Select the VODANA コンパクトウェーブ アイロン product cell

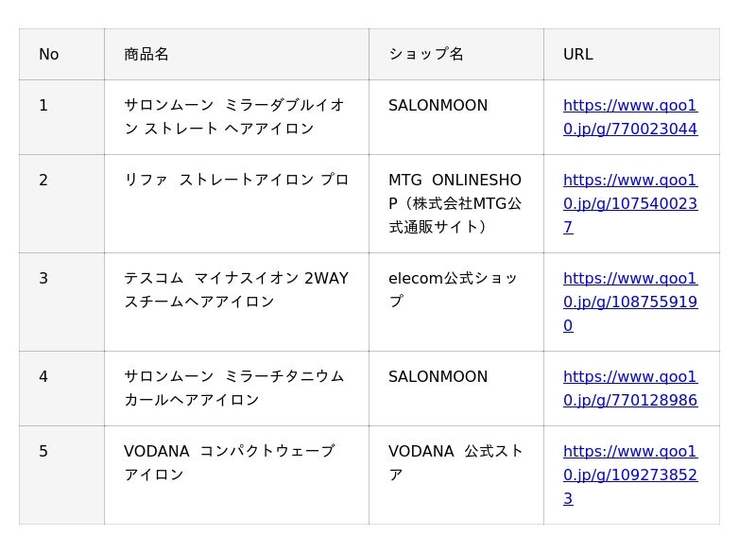(x=230, y=463)
